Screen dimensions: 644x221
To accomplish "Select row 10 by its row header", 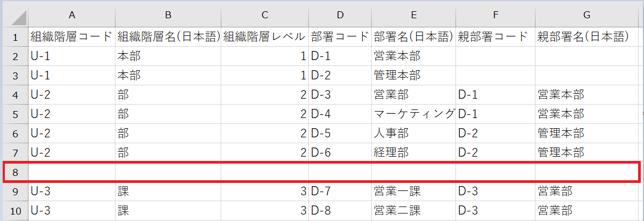I will pos(15,210).
